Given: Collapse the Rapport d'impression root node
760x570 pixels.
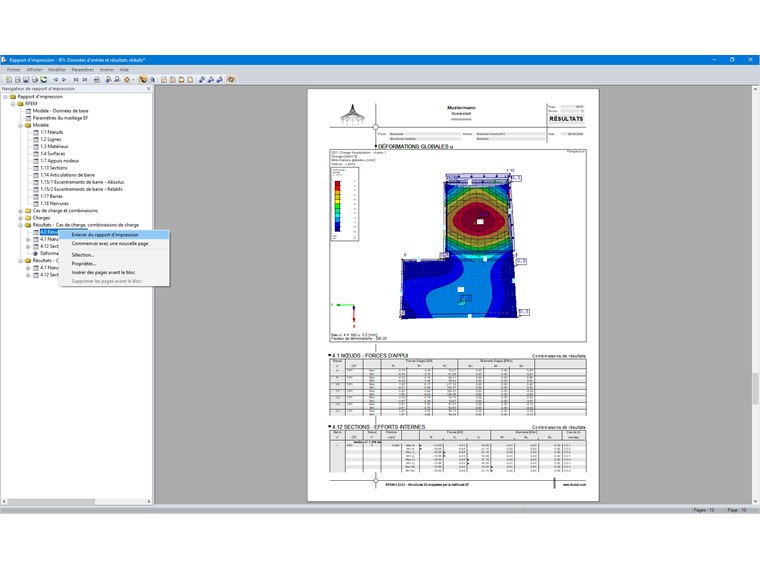Looking at the screenshot, I should (x=6, y=96).
